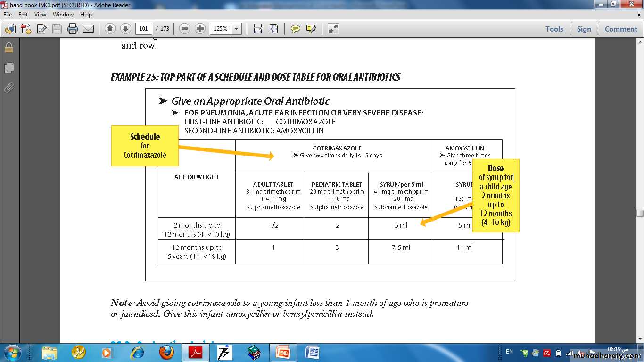
Task: Go to next page with down arrow
Action: pyautogui.click(x=125, y=29)
